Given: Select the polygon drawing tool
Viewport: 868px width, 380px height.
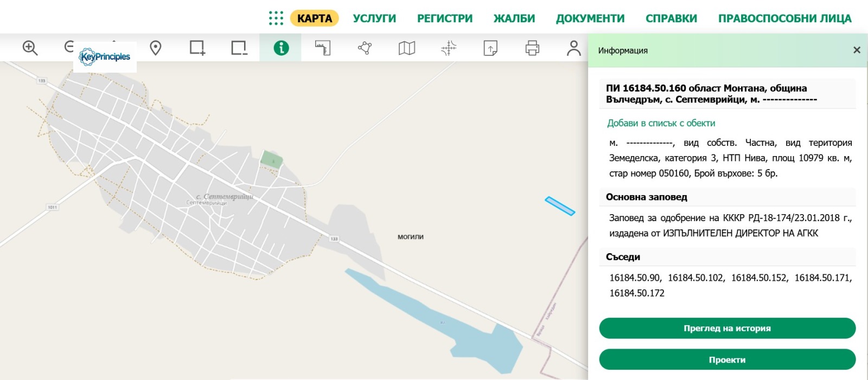Looking at the screenshot, I should click(x=365, y=48).
